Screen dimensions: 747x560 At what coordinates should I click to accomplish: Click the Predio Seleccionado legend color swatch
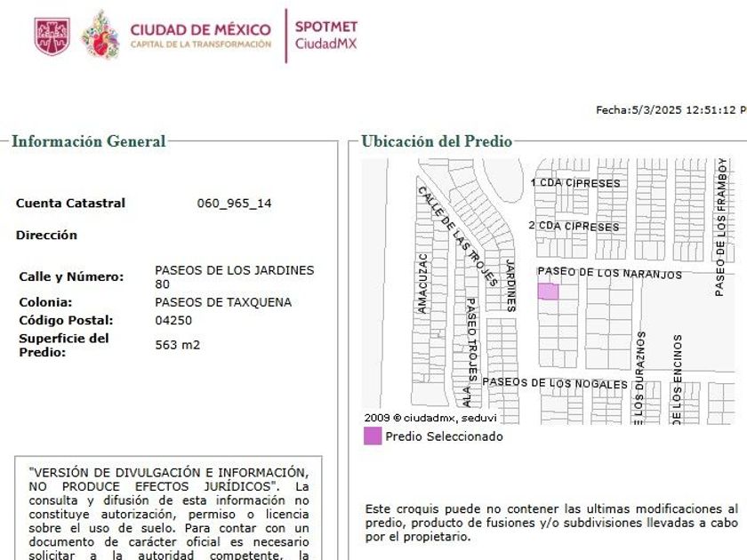373,436
